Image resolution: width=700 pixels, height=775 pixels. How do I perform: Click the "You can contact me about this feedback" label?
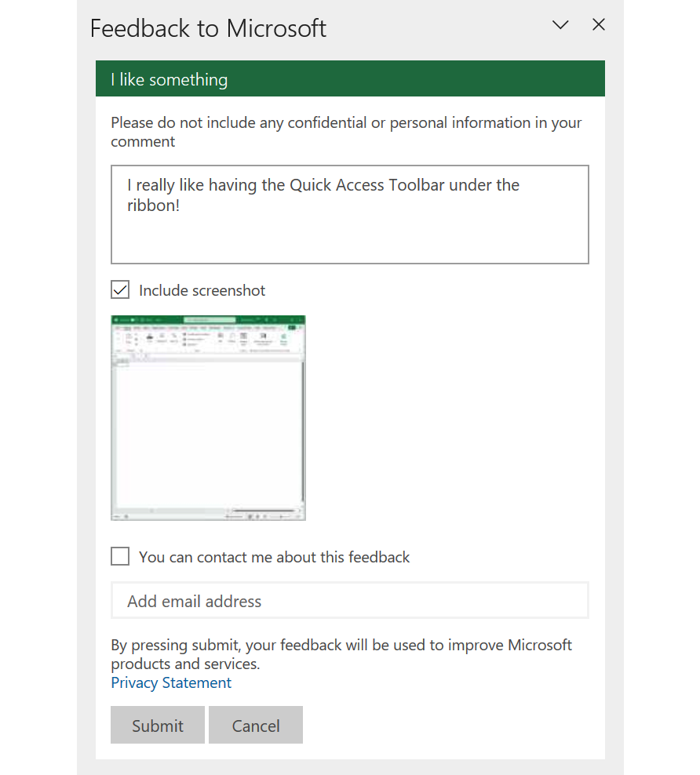click(274, 557)
